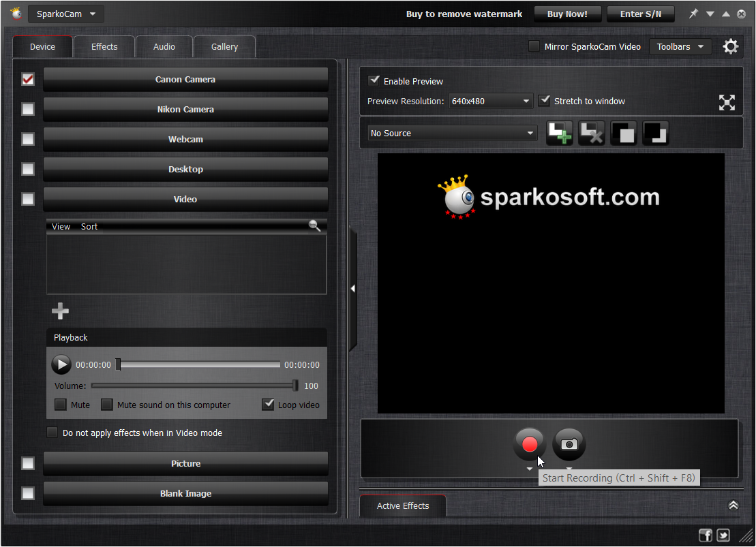
Task: Expand the Picture section
Action: point(185,463)
